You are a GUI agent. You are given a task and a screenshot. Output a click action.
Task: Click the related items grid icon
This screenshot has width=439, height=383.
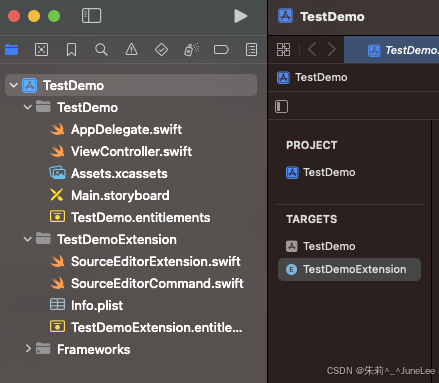point(283,50)
